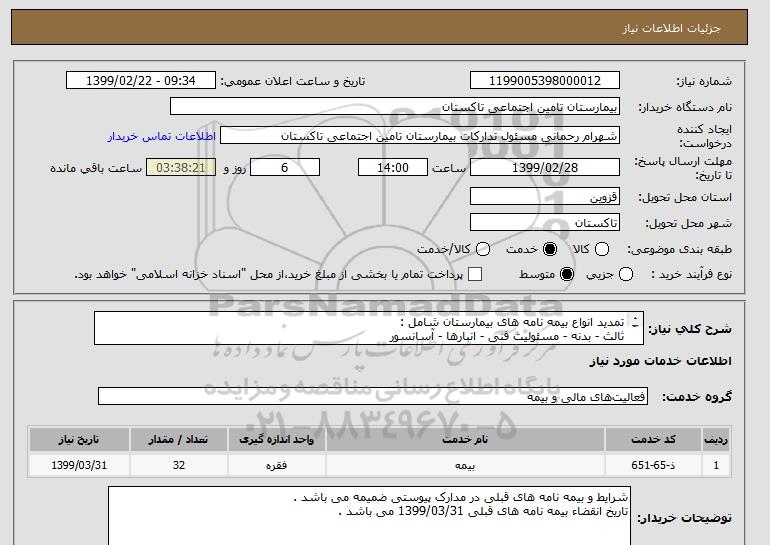Click the واحد اندازه گیری column header
The width and height of the screenshot is (770, 545).
tap(276, 439)
